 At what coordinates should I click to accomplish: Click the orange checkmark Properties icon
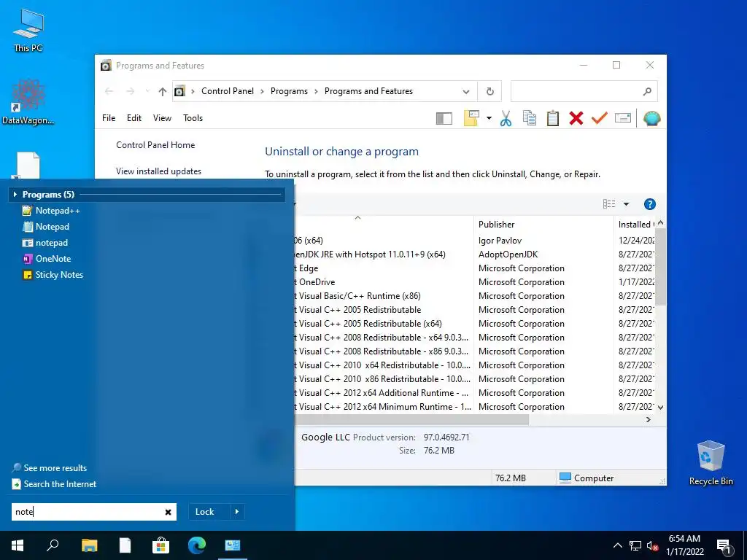tap(600, 117)
